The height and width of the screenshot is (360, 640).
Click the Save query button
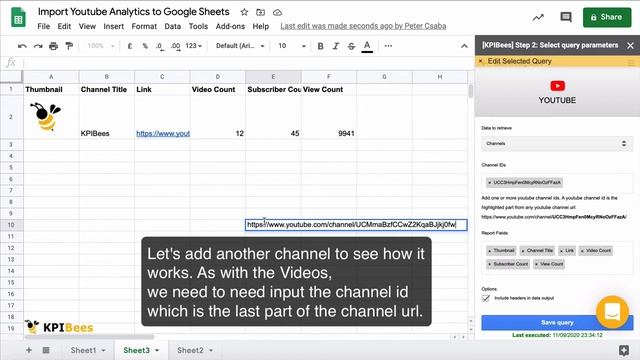(557, 322)
